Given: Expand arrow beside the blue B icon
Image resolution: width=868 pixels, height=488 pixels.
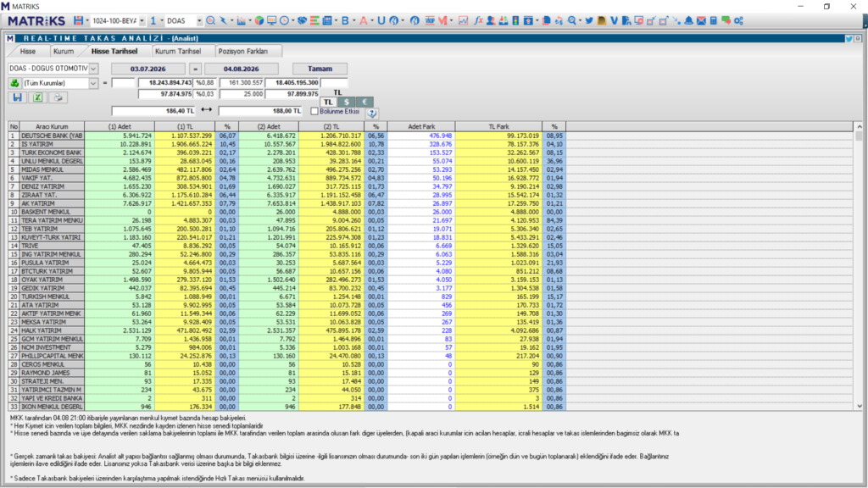Looking at the screenshot, I should (353, 20).
